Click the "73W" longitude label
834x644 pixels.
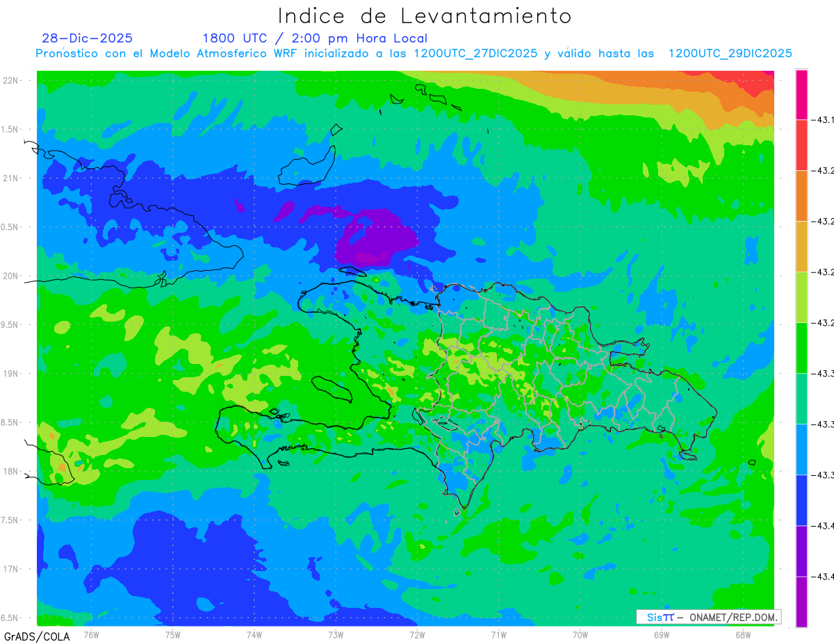point(336,634)
